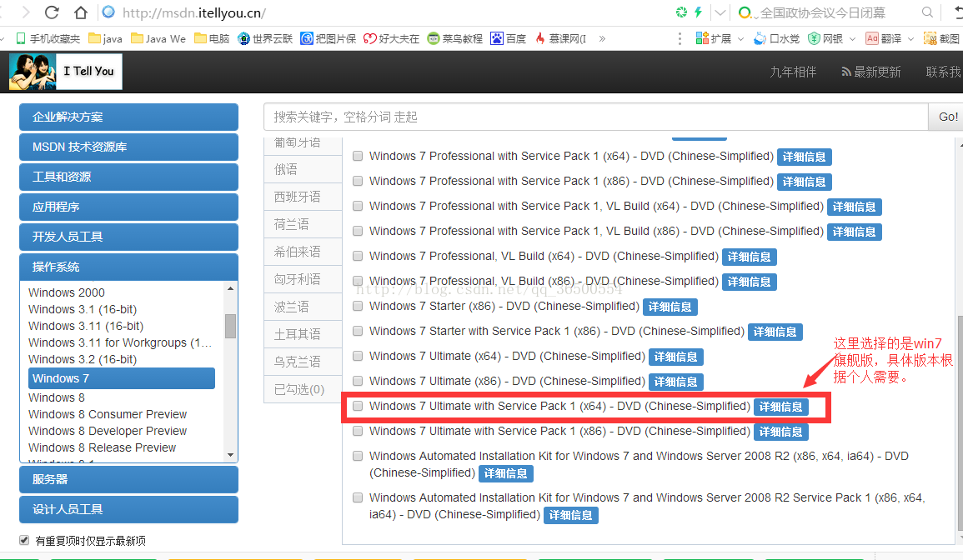Select Windows 8 Consumer Preview
The image size is (963, 560).
(108, 414)
